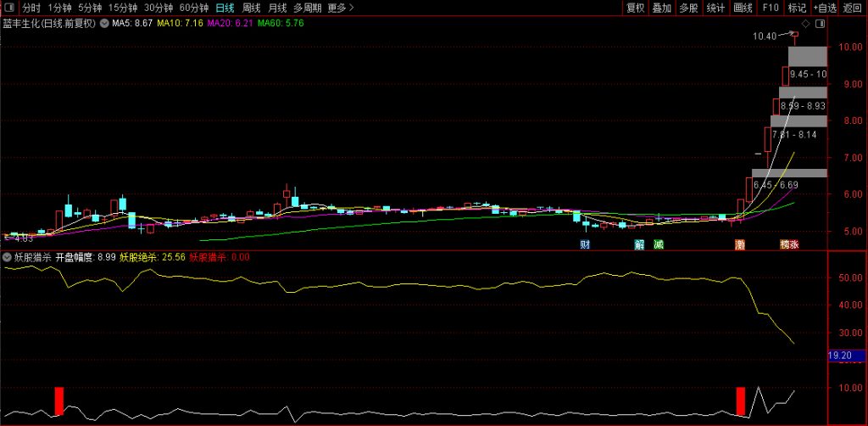Select the 60分钟 period
Viewport: 868px width, 426px height.
click(194, 8)
